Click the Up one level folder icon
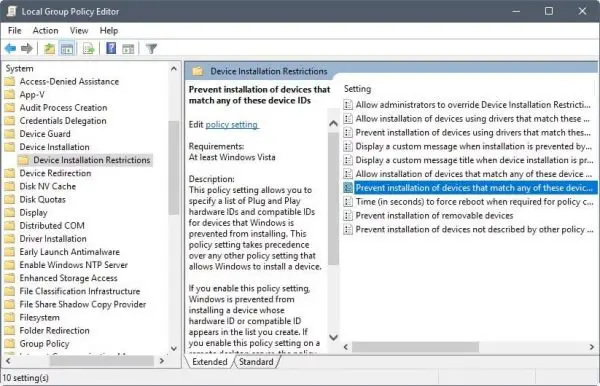The image size is (600, 386). click(x=49, y=49)
